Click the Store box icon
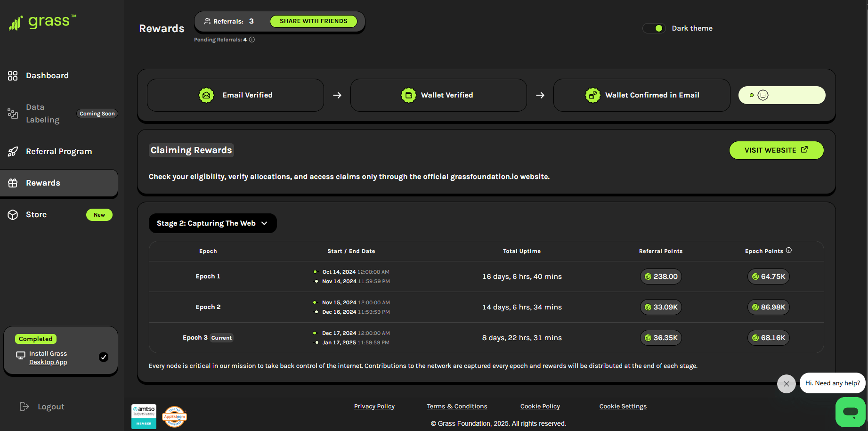Screen dimensions: 868x431 point(13,215)
